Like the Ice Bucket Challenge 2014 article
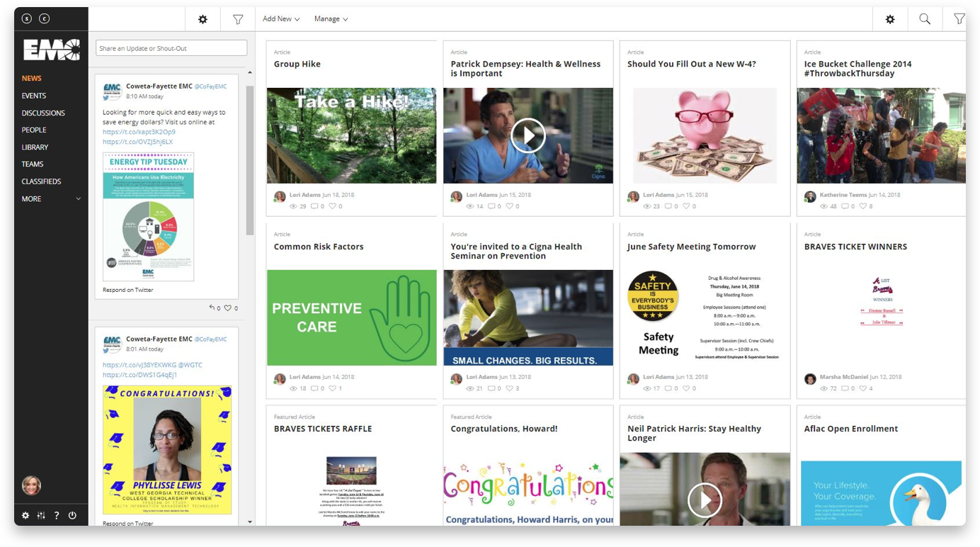Image resolution: width=980 pixels, height=547 pixels. click(862, 206)
